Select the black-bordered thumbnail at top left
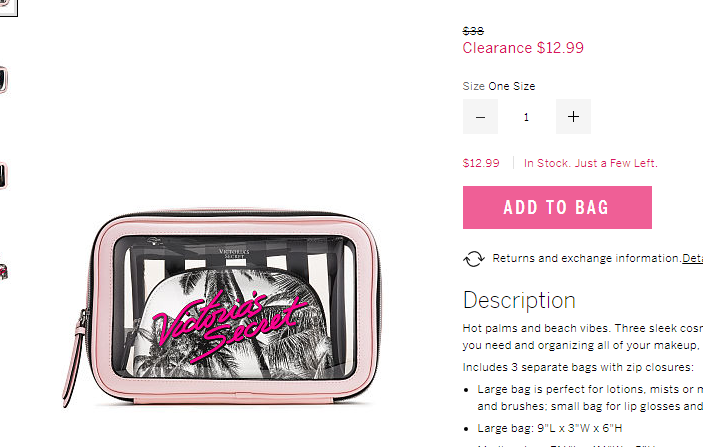Viewport: 703px width, 447px height. point(8,7)
